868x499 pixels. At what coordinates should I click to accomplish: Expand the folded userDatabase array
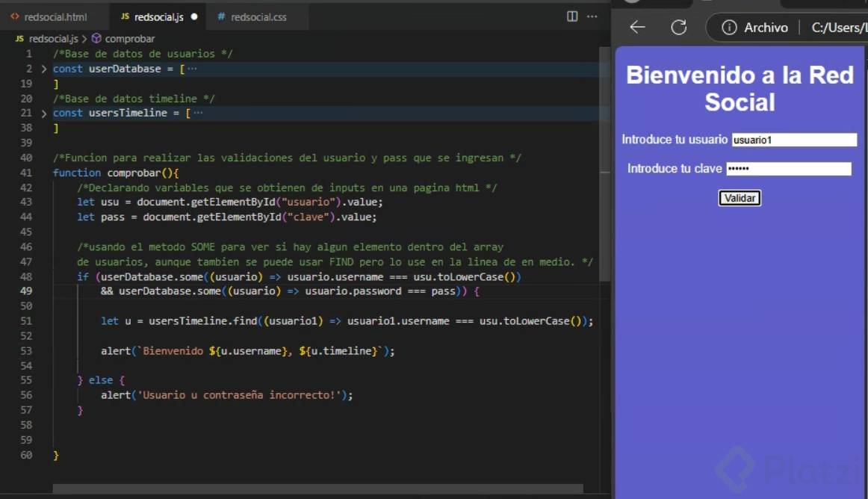pyautogui.click(x=44, y=69)
